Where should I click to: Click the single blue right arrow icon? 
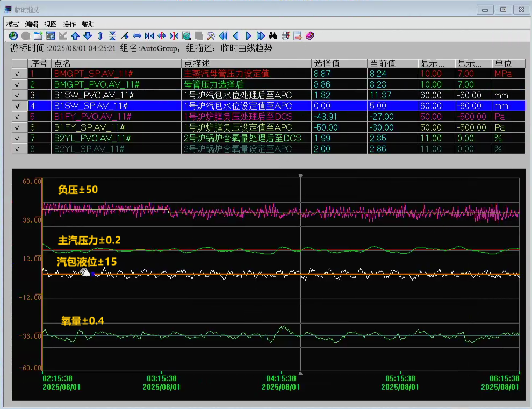[248, 36]
